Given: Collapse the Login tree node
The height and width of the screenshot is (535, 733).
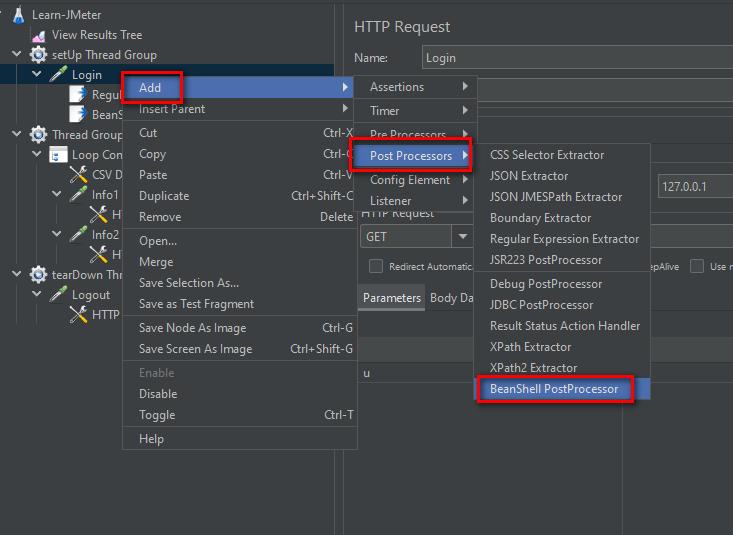Looking at the screenshot, I should coord(36,74).
